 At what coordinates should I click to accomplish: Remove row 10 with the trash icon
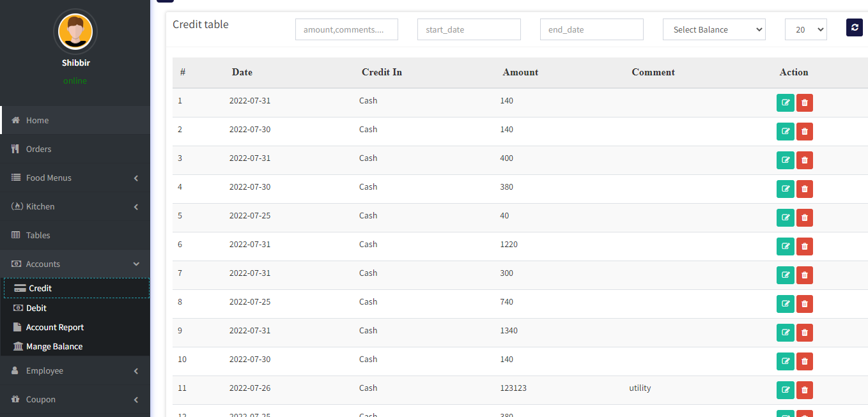pyautogui.click(x=805, y=361)
